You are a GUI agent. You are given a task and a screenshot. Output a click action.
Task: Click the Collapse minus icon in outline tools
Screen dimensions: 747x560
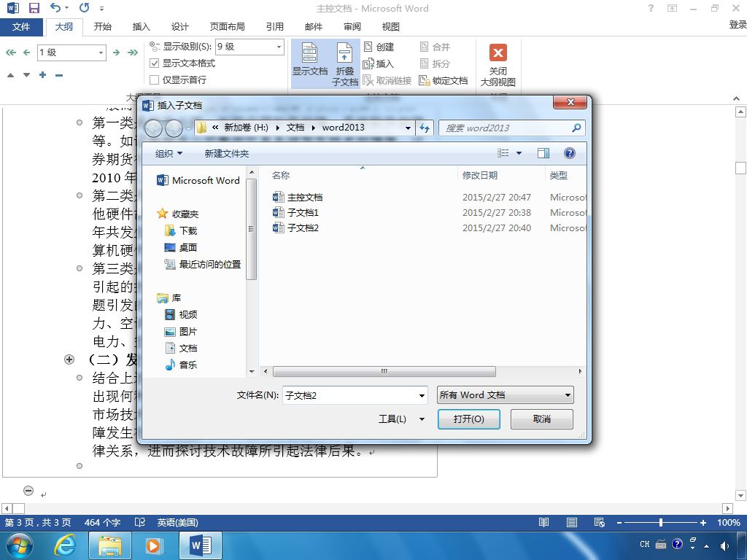pos(59,75)
